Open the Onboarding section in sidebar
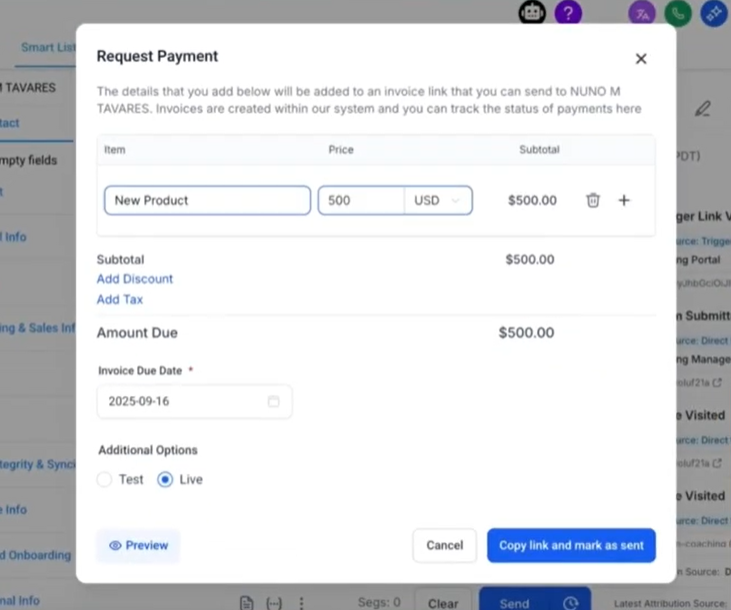This screenshot has width=731, height=610. (x=36, y=555)
